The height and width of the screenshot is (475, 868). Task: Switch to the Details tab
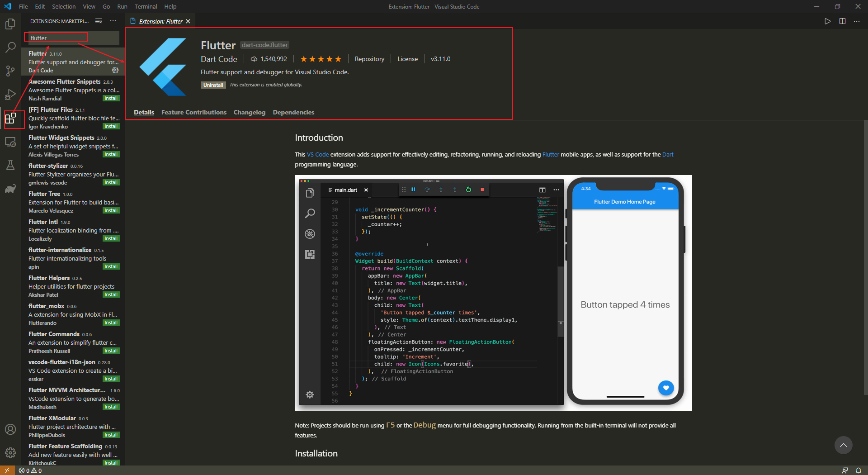pos(144,112)
